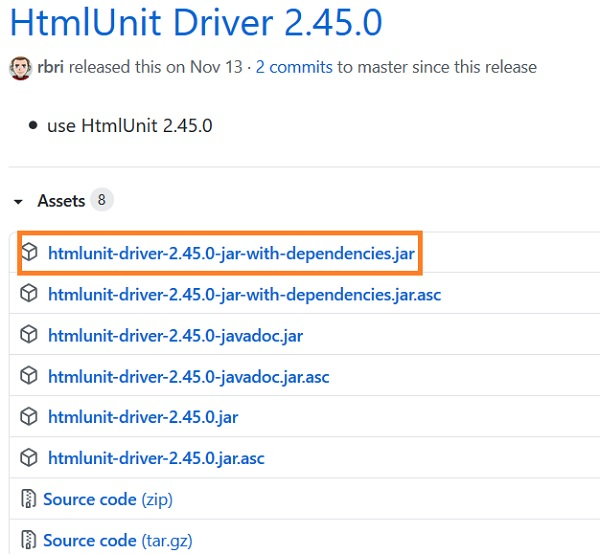600x554 pixels.
Task: Download htmlunit-driver-2.45.0.jar.asc
Action: pos(157,458)
